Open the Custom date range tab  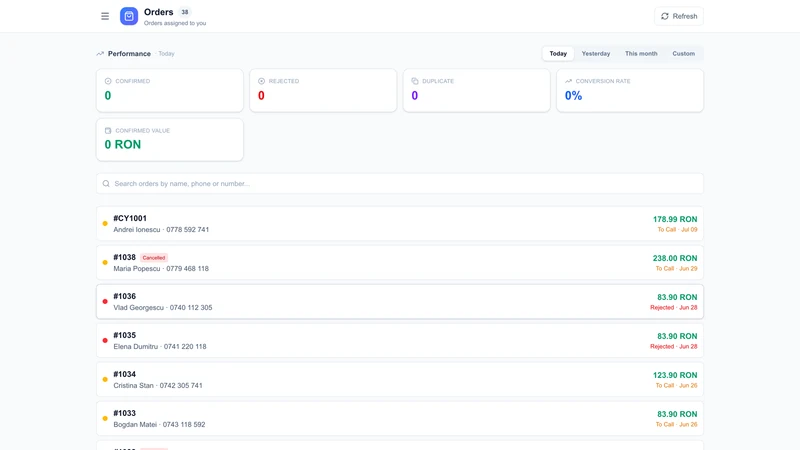point(683,54)
